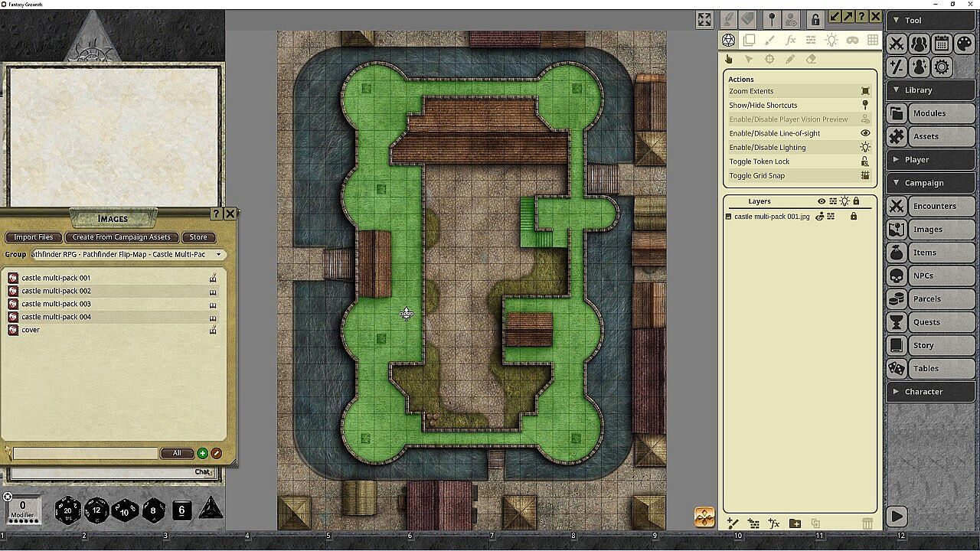Toggle Enable/Disable Lighting action

tap(799, 148)
